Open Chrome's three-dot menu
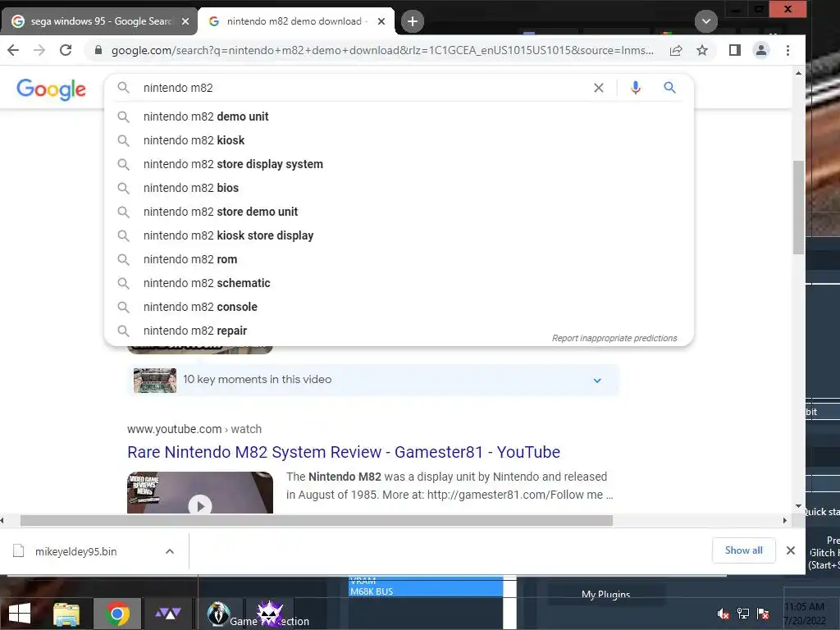Image resolution: width=840 pixels, height=630 pixels. click(x=787, y=50)
